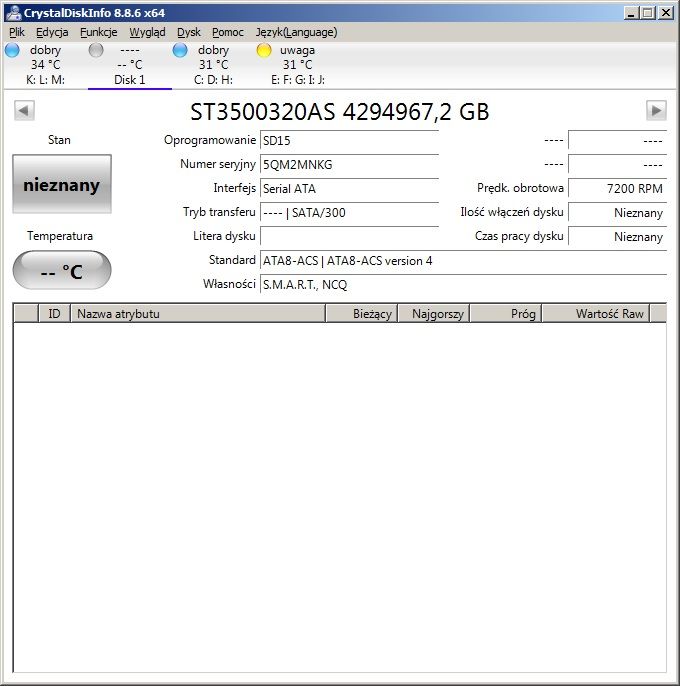Click the Ilość włączeń dysku value Nieznany

coord(617,213)
